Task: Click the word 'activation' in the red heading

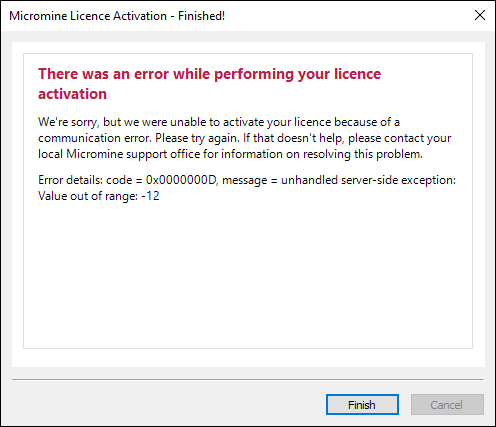Action: pyautogui.click(x=72, y=94)
